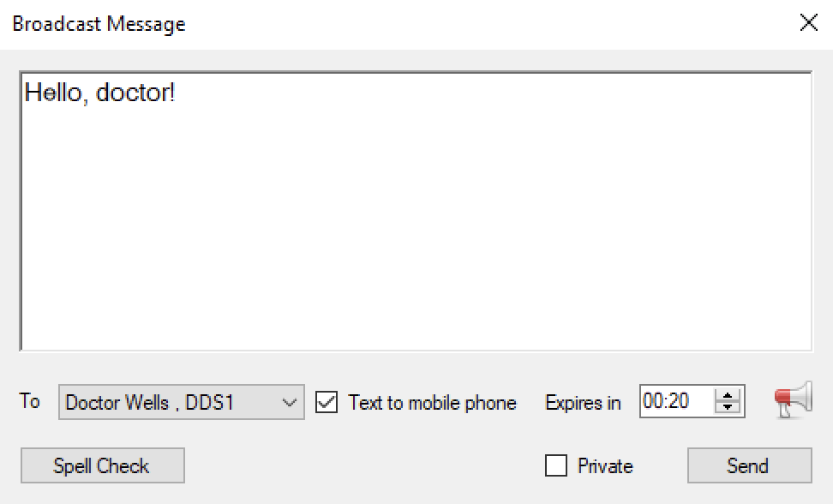Expand the To recipient dropdown arrow

[x=289, y=402]
